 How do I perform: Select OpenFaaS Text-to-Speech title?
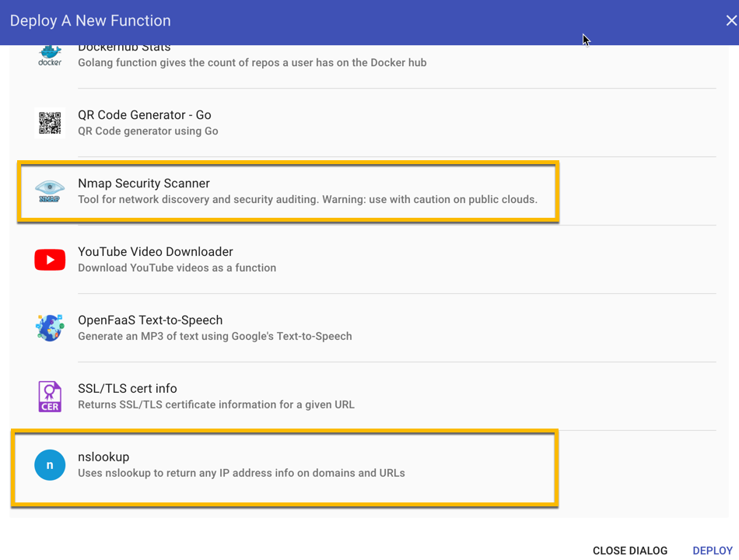[x=150, y=320]
